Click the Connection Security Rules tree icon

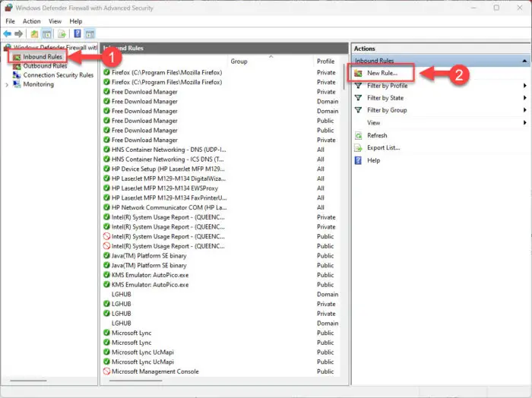(x=17, y=75)
